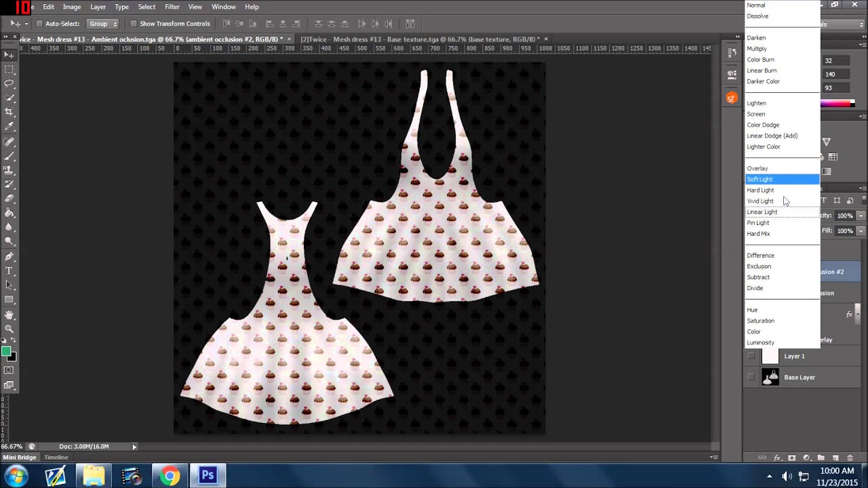The image size is (868, 488).
Task: Select the Eyedropper tool
Action: point(9,126)
